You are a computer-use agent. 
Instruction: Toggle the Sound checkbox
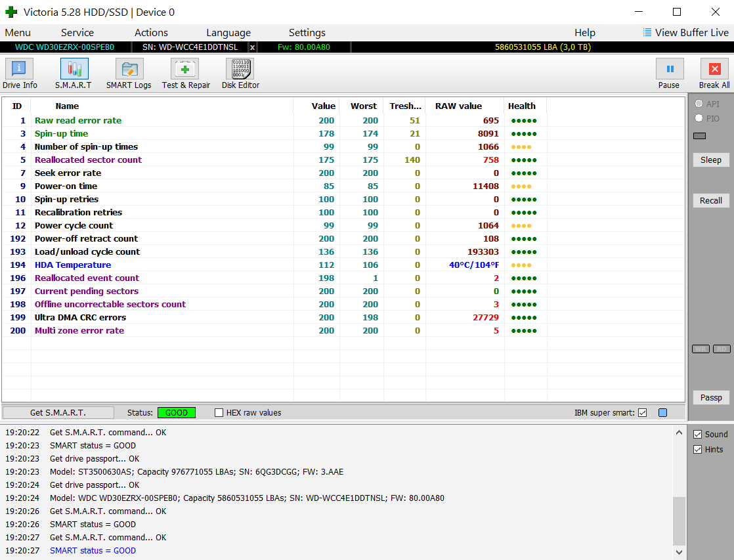[697, 434]
